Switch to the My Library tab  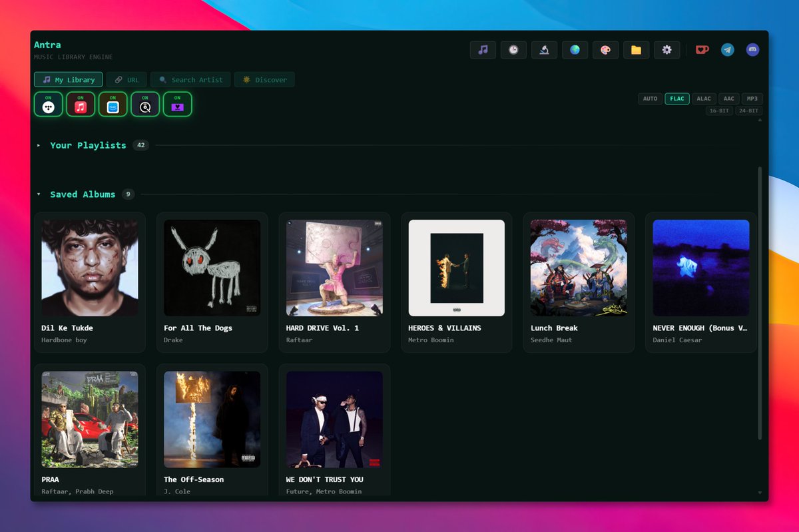pos(69,80)
